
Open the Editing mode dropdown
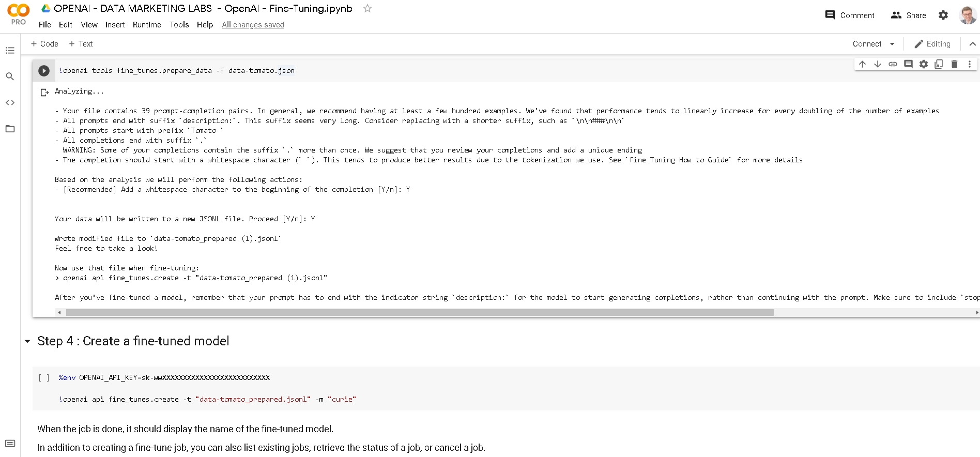pos(932,44)
